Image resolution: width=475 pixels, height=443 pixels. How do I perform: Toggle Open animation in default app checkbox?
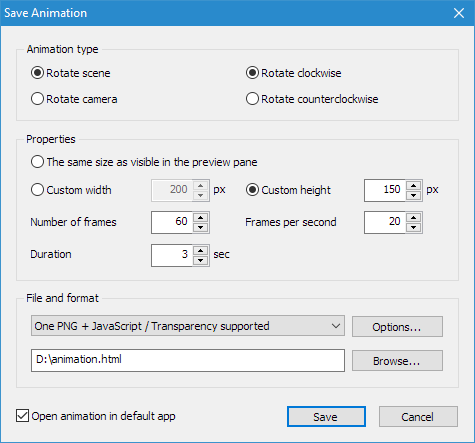[x=22, y=416]
